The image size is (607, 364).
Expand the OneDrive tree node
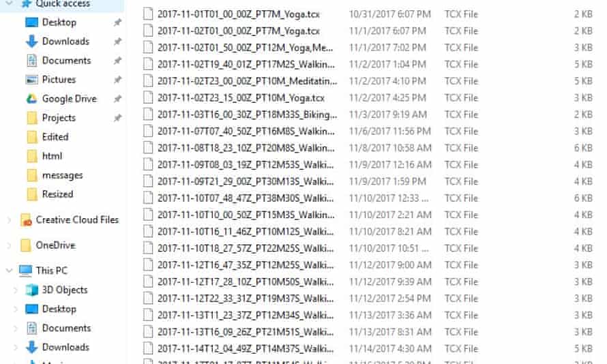pyautogui.click(x=10, y=245)
